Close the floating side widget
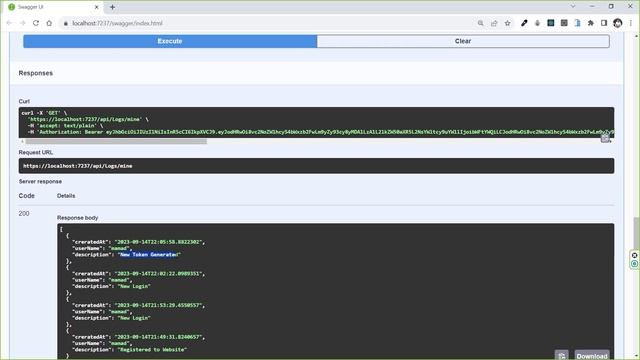The image size is (640, 360). [x=634, y=256]
